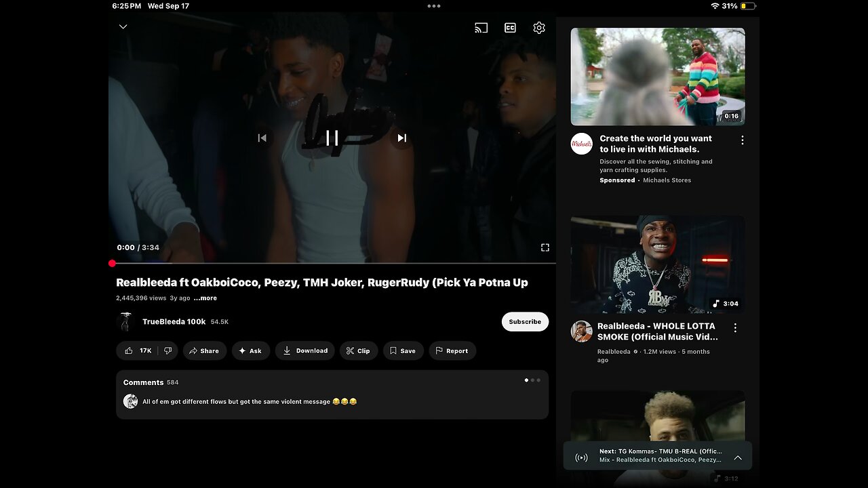The image size is (868, 488).
Task: Open iPad multitasking three-dots menu
Action: [x=434, y=6]
